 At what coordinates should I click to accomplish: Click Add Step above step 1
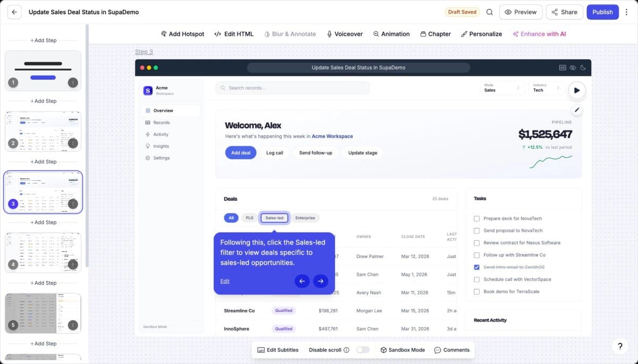tap(43, 40)
